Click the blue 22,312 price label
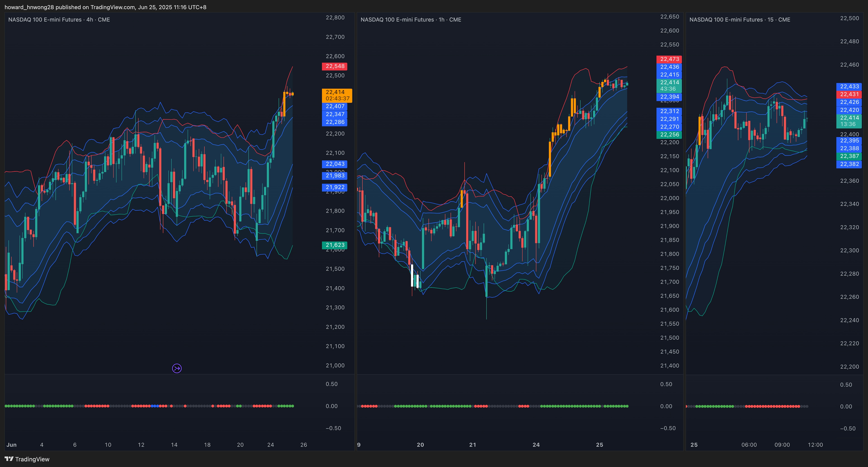Viewport: 868px width, 467px height. [x=669, y=111]
